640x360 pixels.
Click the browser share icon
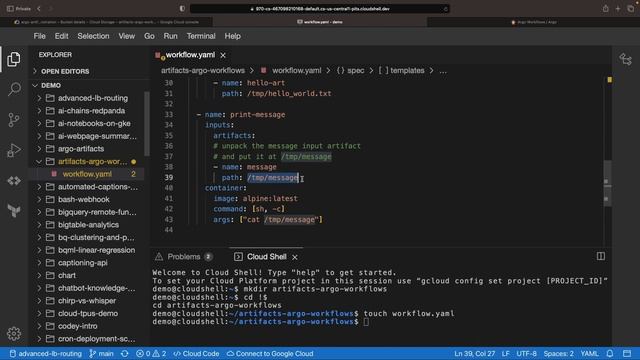click(605, 9)
